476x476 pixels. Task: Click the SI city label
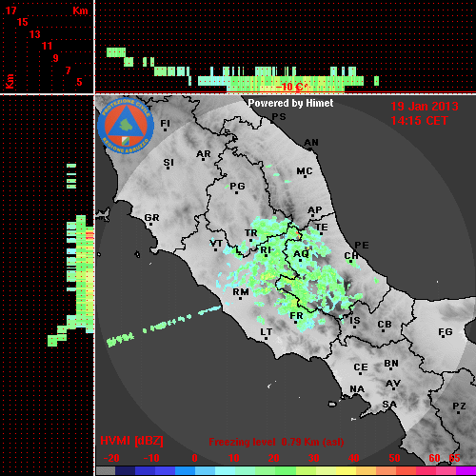(x=169, y=163)
